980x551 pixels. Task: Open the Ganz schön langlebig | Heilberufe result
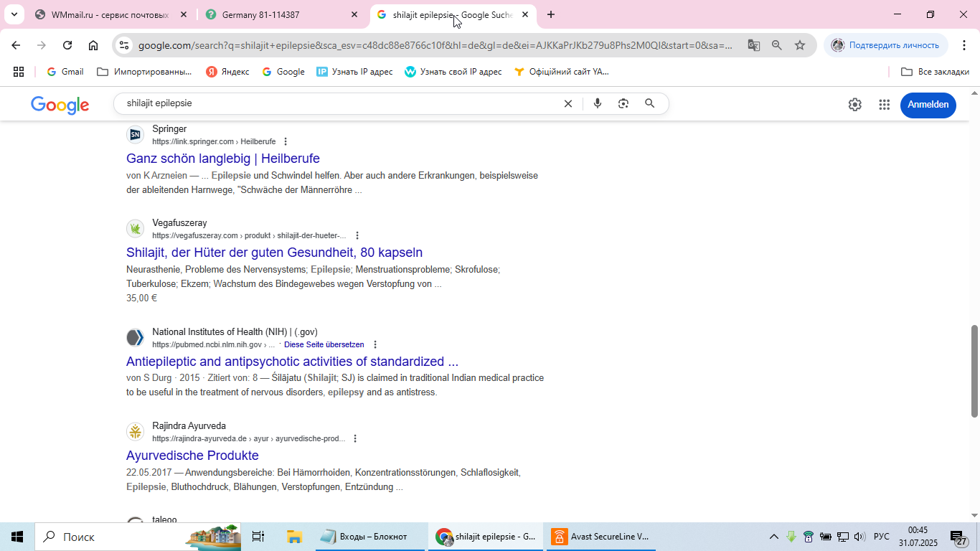coord(223,159)
